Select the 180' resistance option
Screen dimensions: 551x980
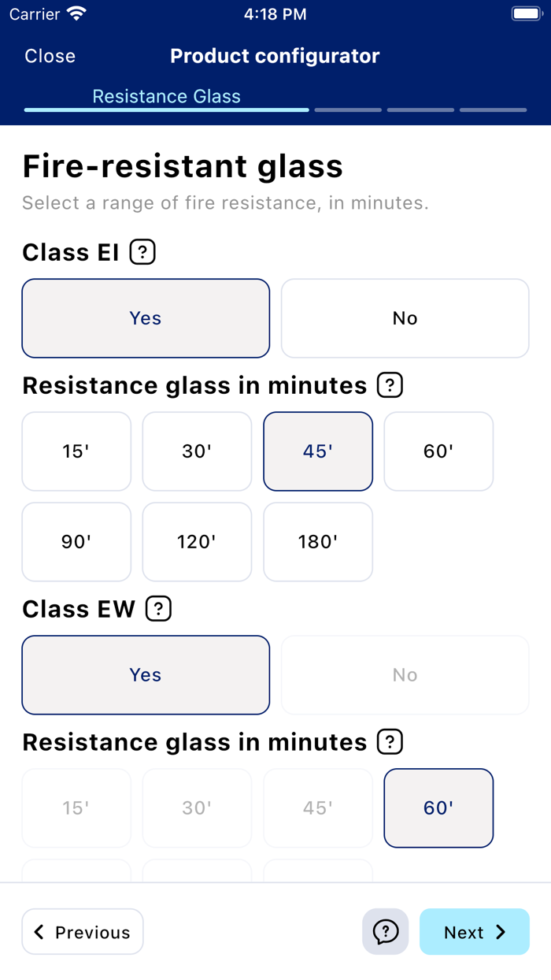(318, 542)
